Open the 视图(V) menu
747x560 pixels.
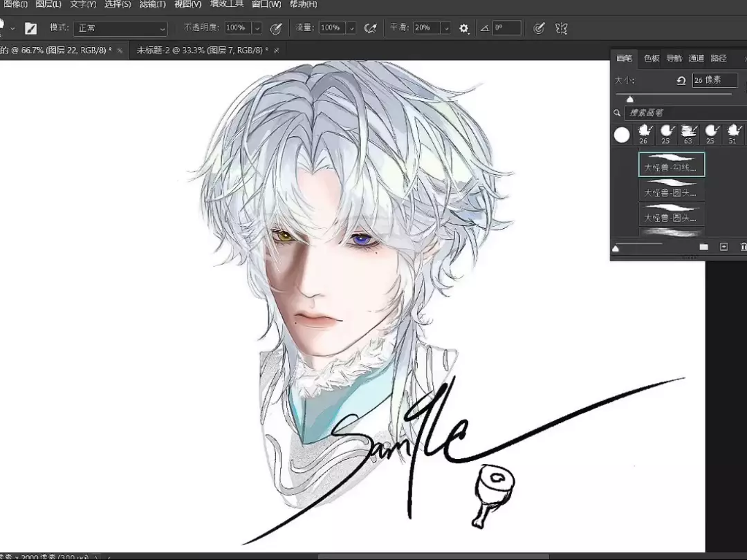(x=187, y=4)
